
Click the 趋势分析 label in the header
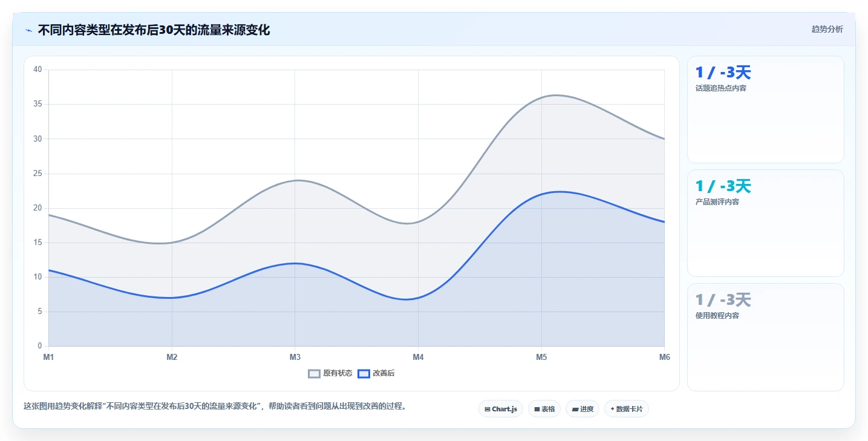click(x=827, y=29)
